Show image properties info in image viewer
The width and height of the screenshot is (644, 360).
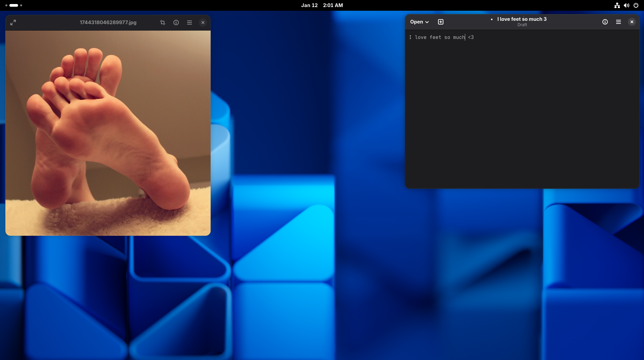coord(176,22)
